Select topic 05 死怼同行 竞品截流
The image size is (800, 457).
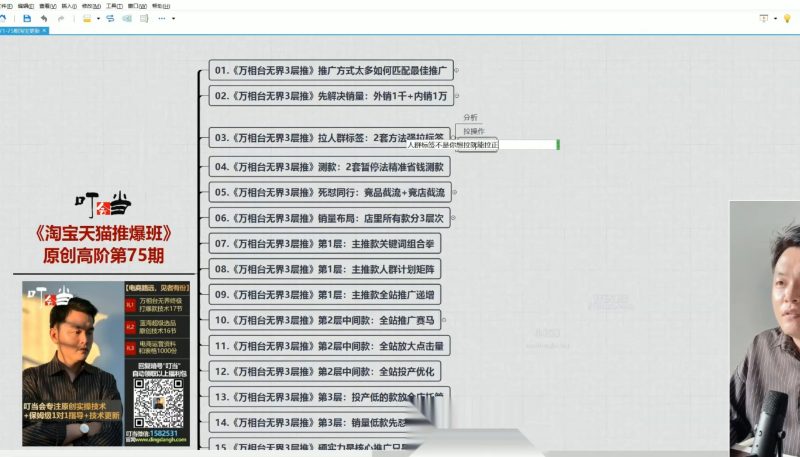330,192
